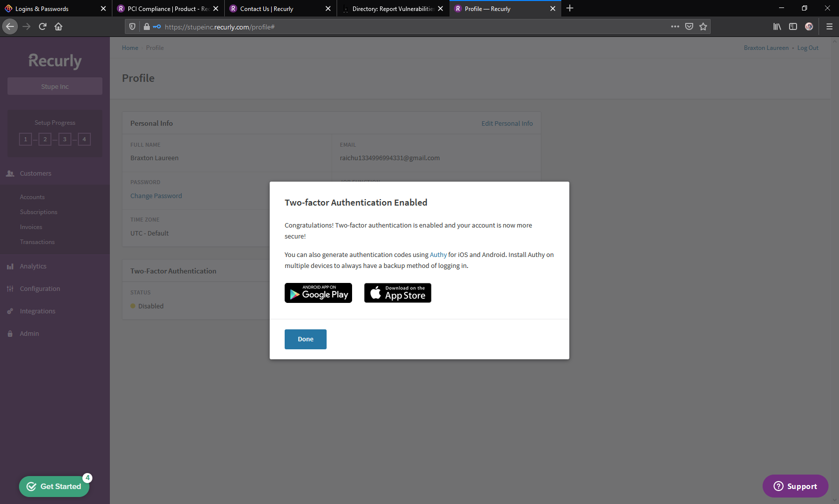The image size is (839, 504).
Task: Close the Profile — Recurly tab
Action: [553, 8]
